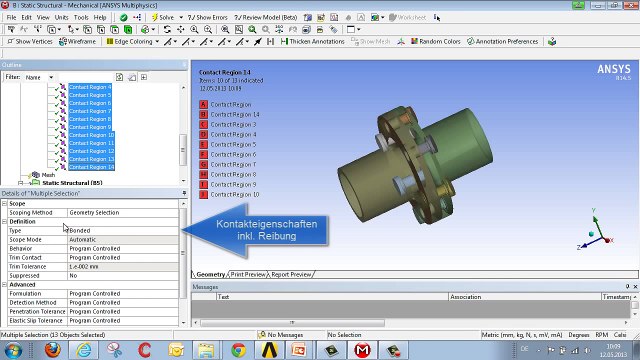
Task: Click the red A Contact Region legend swatch
Action: point(203,104)
